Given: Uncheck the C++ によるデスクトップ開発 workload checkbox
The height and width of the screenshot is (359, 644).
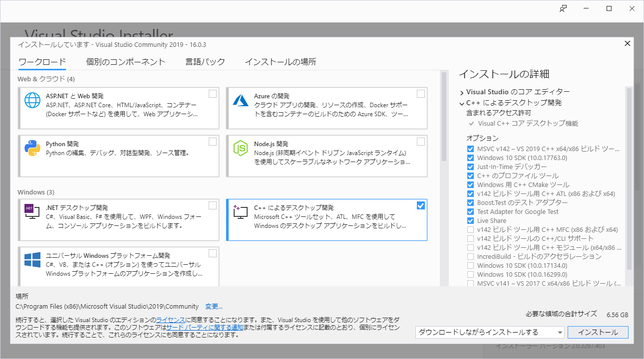Looking at the screenshot, I should click(x=421, y=205).
